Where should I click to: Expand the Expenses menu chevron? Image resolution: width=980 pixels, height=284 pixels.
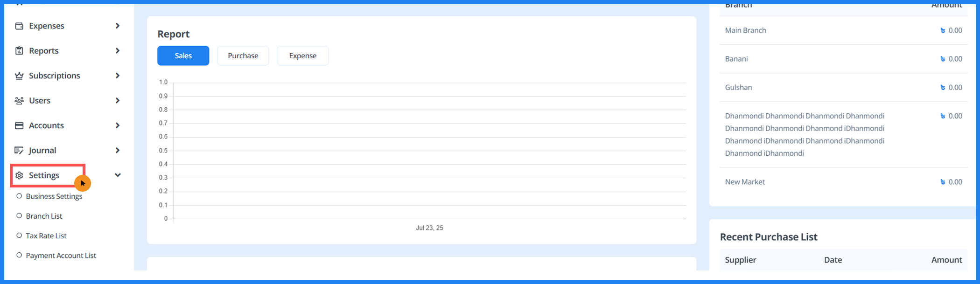[x=118, y=26]
